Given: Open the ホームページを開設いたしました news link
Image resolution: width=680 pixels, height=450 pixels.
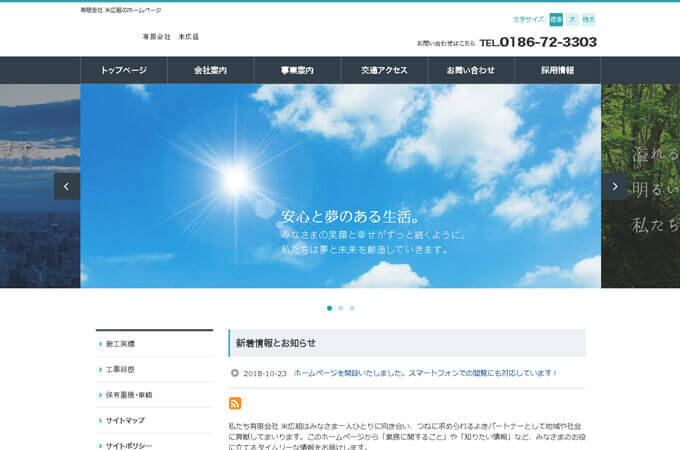Looking at the screenshot, I should pos(424,373).
